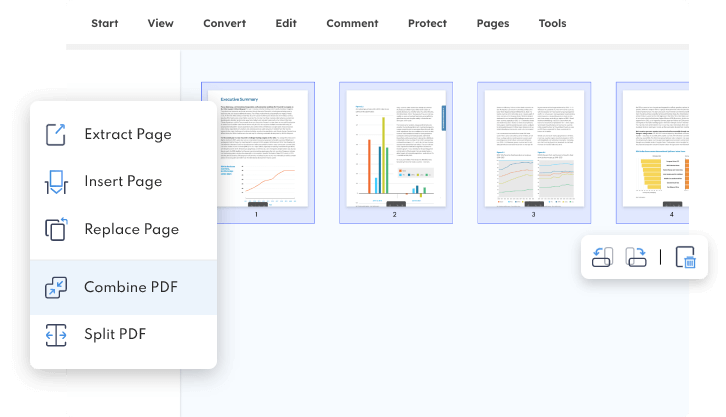Select page 2 bar chart thumbnail
Screen dimensions: 726x417
(395, 149)
